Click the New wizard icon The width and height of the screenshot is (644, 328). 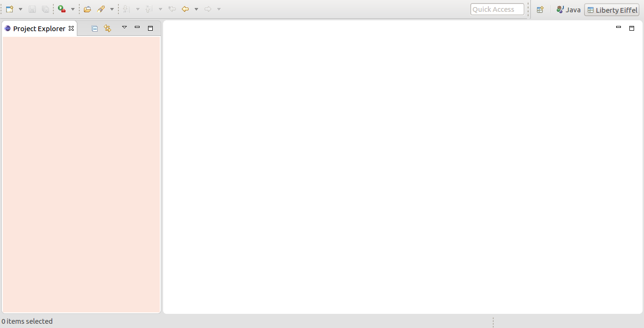[9, 9]
